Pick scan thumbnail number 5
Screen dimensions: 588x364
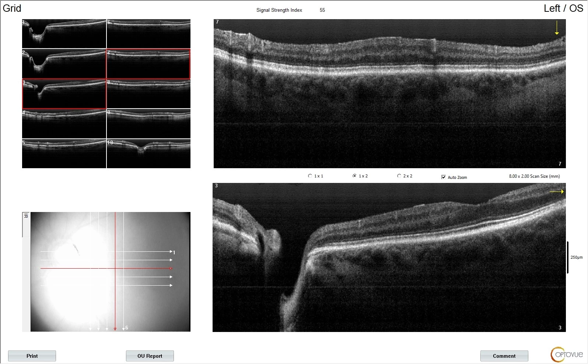click(x=64, y=154)
